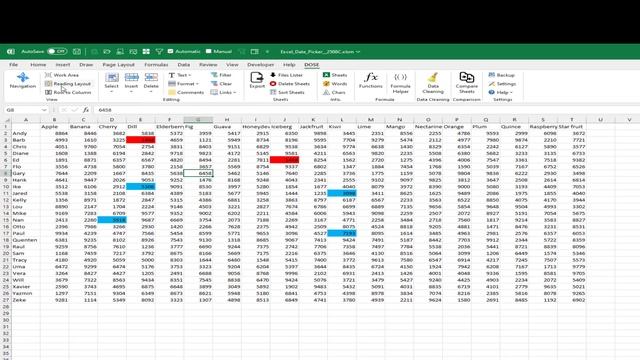Select row header 15
The height and width of the screenshot is (360, 640).
pyautogui.click(x=6, y=220)
